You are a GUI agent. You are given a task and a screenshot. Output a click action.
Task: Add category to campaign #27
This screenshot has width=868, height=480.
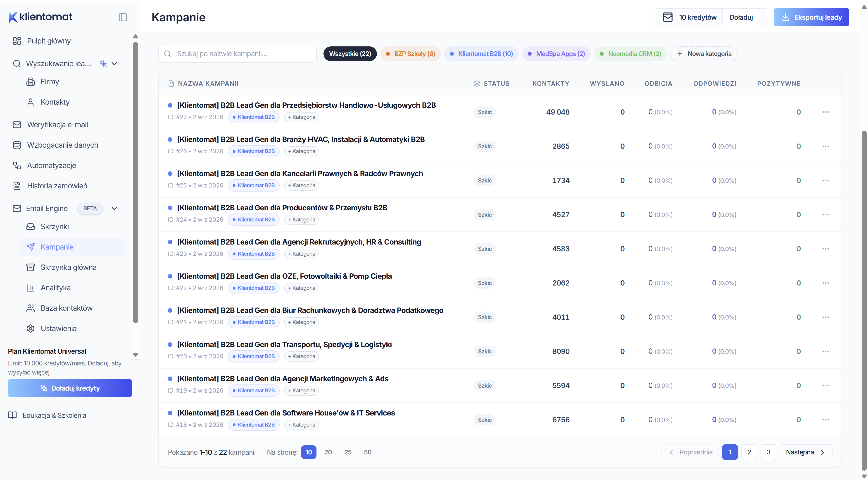pyautogui.click(x=302, y=117)
